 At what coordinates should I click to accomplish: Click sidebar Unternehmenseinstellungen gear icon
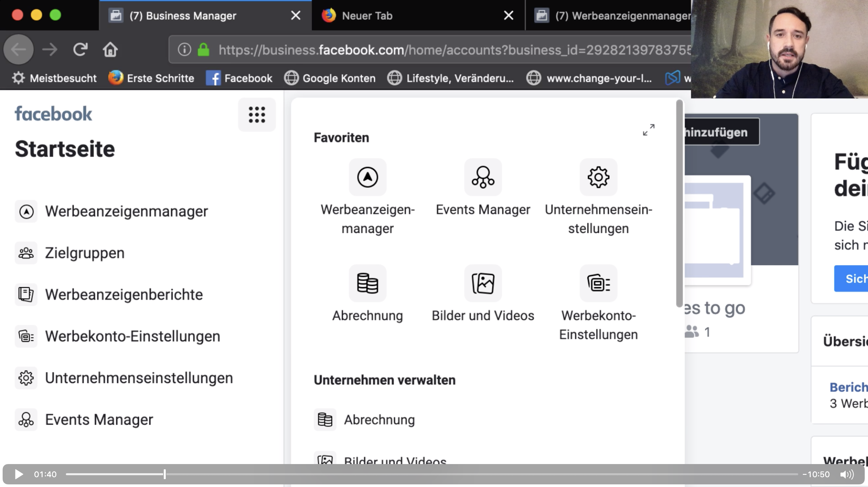coord(26,378)
